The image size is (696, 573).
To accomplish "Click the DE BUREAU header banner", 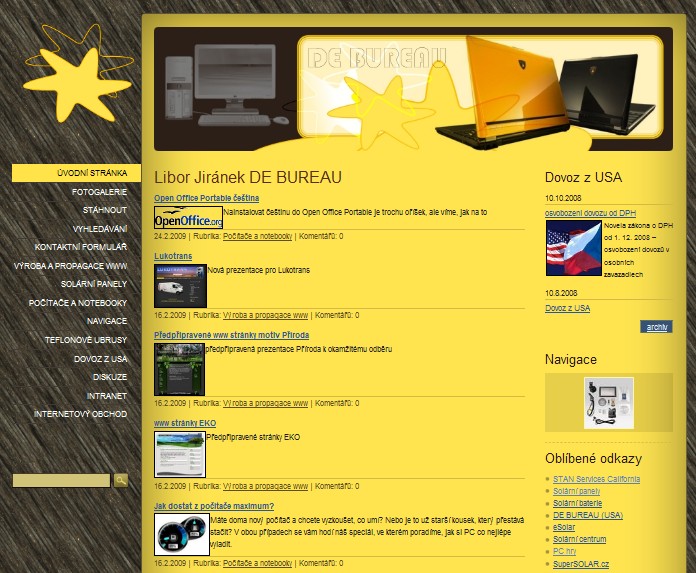I will pyautogui.click(x=413, y=89).
